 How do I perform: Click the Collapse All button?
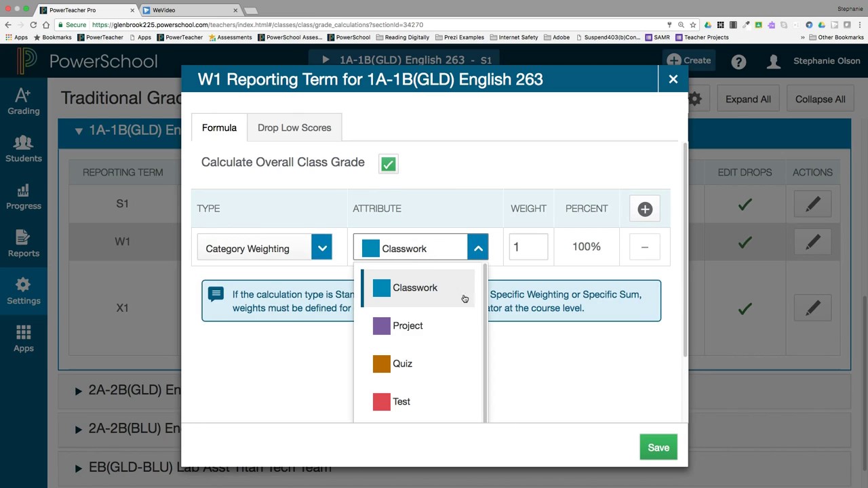click(x=820, y=99)
